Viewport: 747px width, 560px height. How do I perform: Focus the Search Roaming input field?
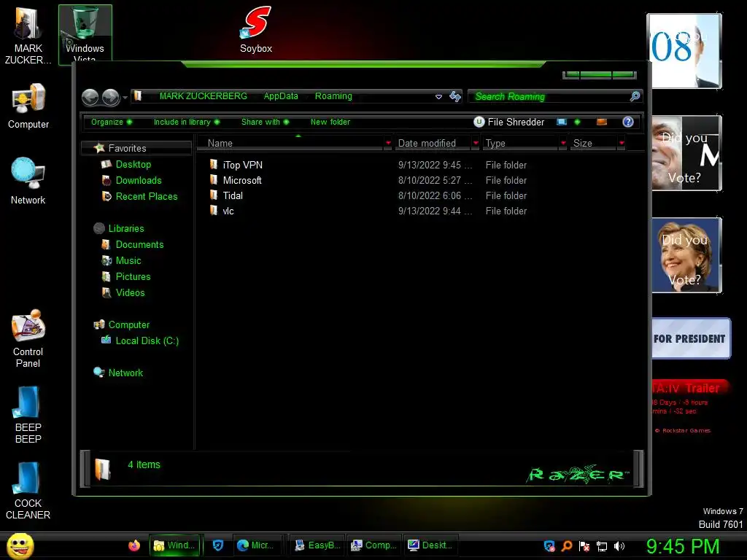548,97
